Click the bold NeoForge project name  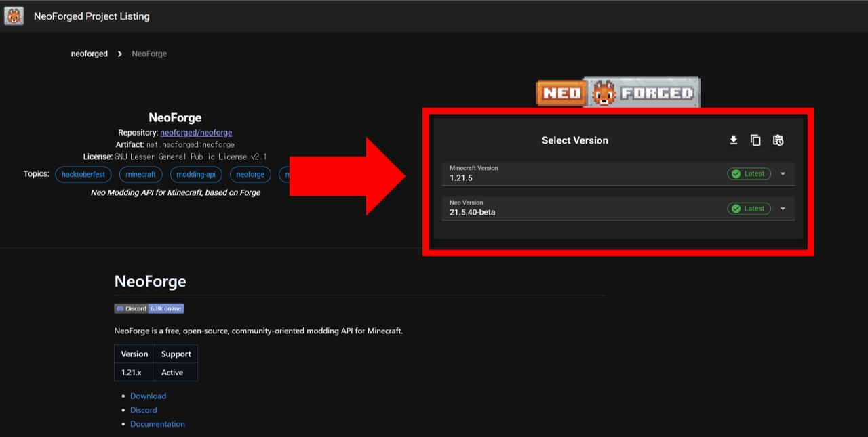pyautogui.click(x=175, y=118)
